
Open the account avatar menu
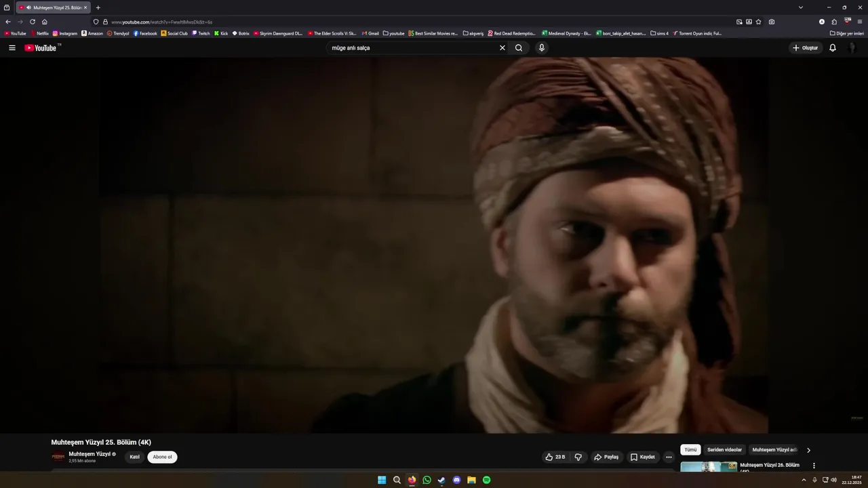click(852, 48)
